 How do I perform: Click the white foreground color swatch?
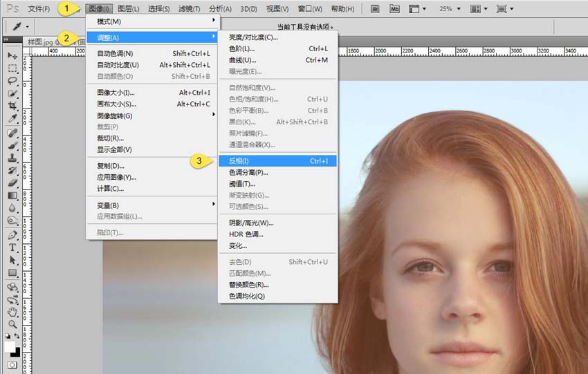10,346
